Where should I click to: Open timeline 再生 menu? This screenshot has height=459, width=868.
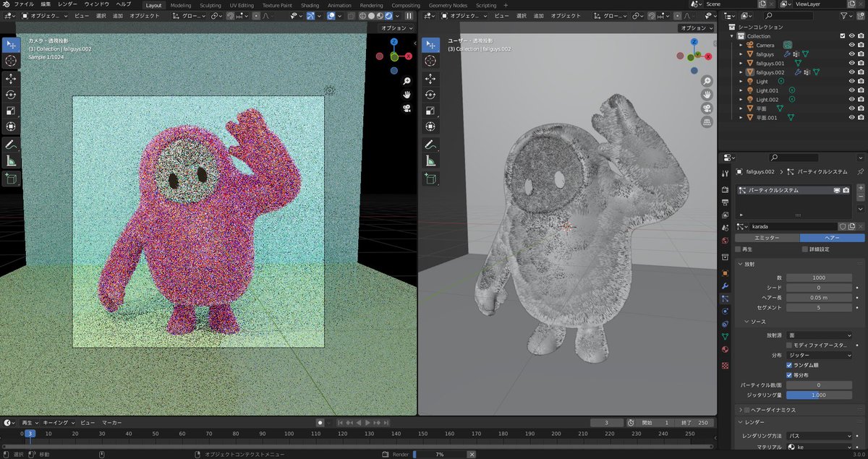[x=30, y=422]
